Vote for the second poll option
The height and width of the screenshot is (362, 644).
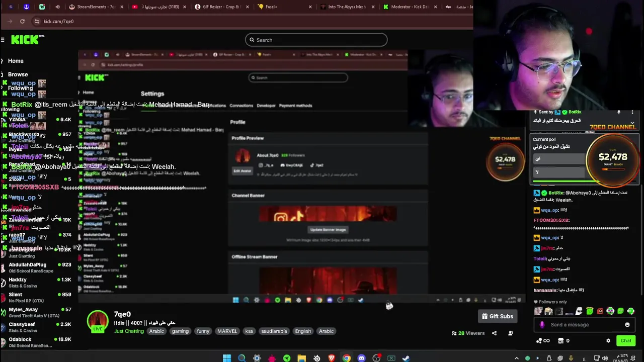tap(559, 172)
